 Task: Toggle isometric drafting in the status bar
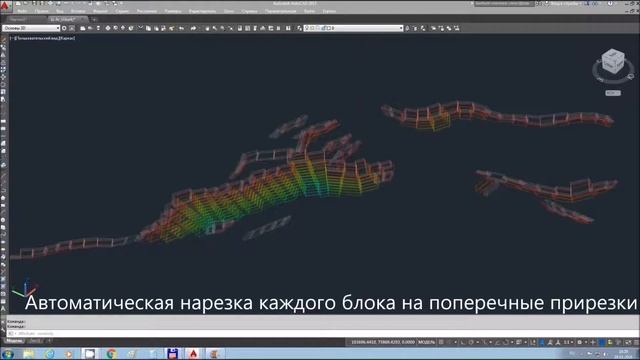click(484, 342)
